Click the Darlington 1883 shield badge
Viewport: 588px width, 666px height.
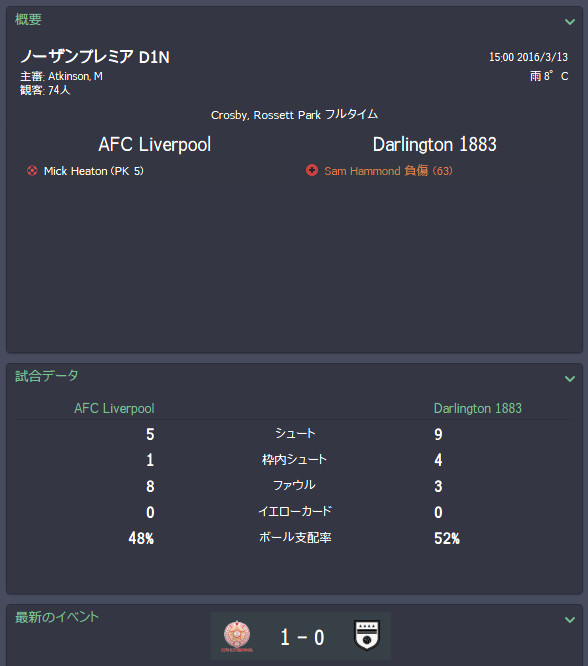tap(367, 635)
